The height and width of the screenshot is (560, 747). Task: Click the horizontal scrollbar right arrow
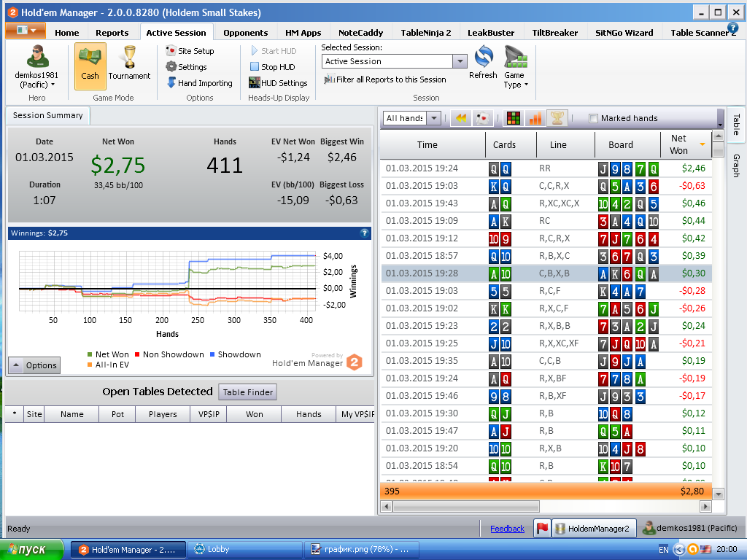[705, 506]
